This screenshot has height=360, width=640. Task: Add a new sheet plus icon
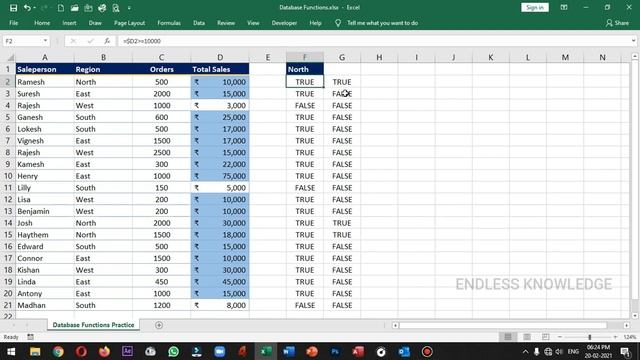(159, 325)
